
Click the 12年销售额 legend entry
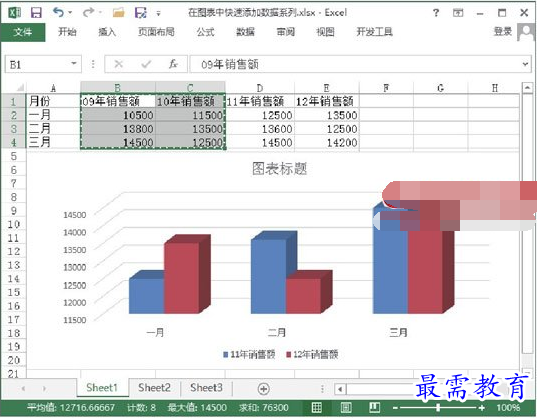[312, 354]
